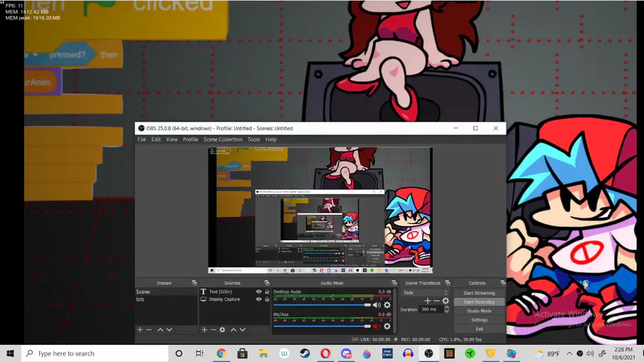Viewport: 644px width, 362px height.
Task: Open Minecraft block icon in the taskbar
Action: click(x=449, y=353)
